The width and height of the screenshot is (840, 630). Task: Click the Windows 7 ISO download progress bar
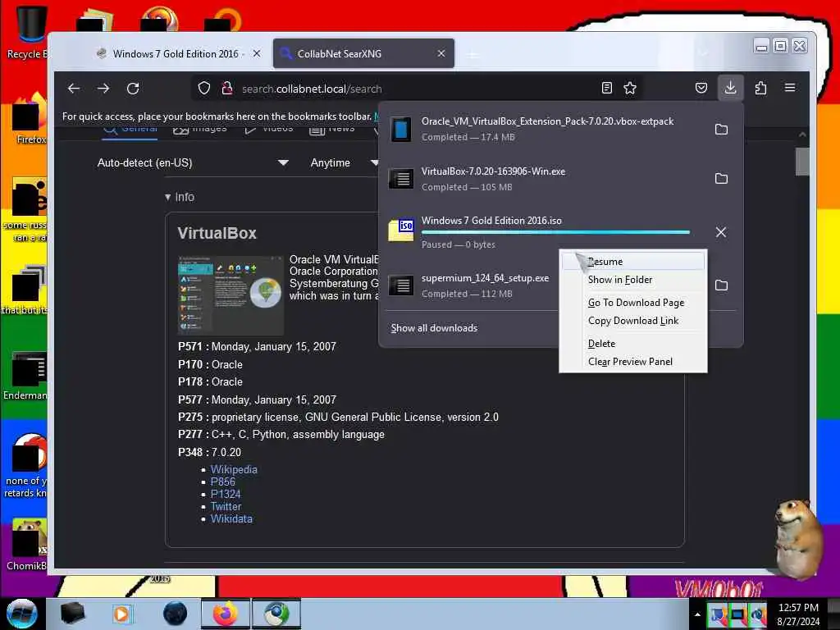[x=555, y=232]
